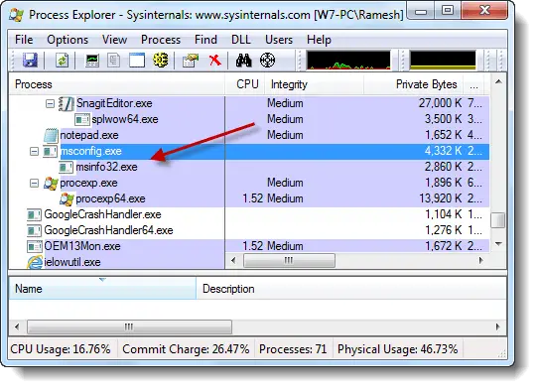
Task: Click the CPU usage history graph
Action: pyautogui.click(x=348, y=61)
